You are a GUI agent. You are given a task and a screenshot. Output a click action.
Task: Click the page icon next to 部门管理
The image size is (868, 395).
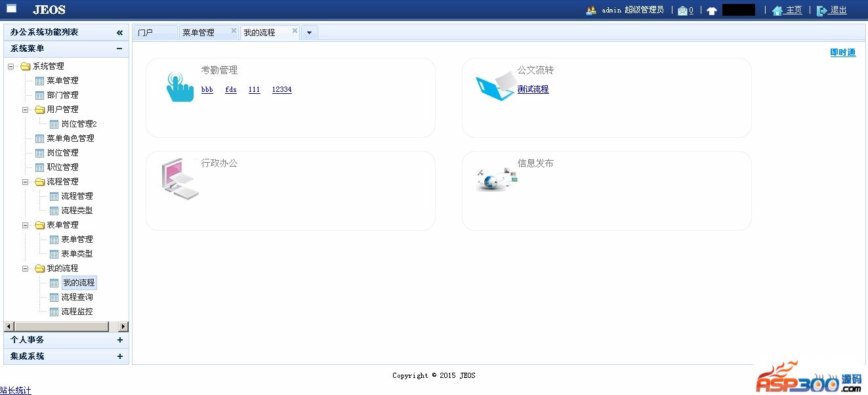click(x=39, y=95)
